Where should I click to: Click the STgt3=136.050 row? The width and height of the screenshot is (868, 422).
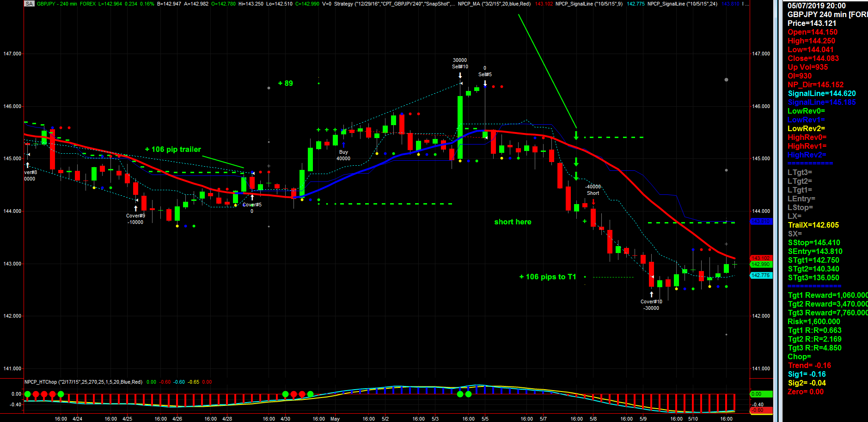point(813,277)
